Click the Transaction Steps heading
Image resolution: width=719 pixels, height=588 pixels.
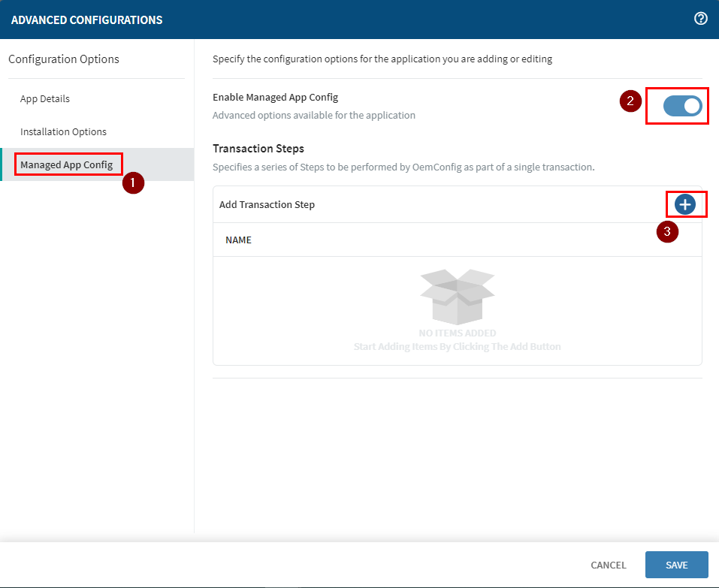[258, 149]
